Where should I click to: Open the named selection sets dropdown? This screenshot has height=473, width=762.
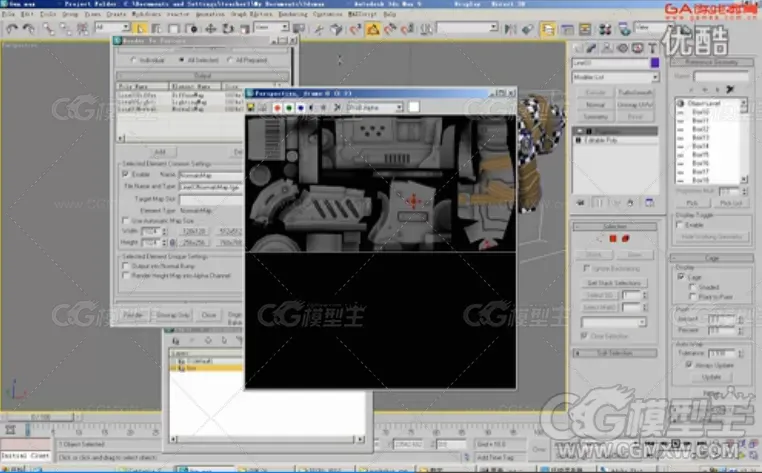tap(467, 27)
